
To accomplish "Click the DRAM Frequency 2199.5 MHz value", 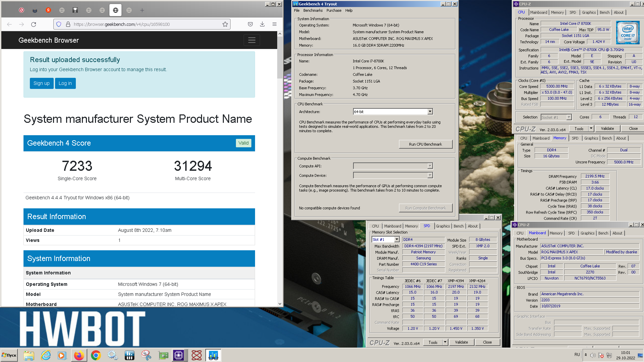I will click(595, 176).
